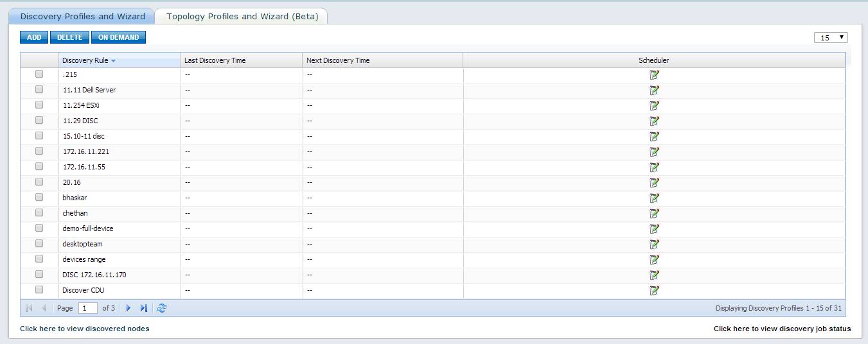Check the 11.254 ESXi rule checkbox
Viewport: 868px width, 344px height.
pos(39,105)
